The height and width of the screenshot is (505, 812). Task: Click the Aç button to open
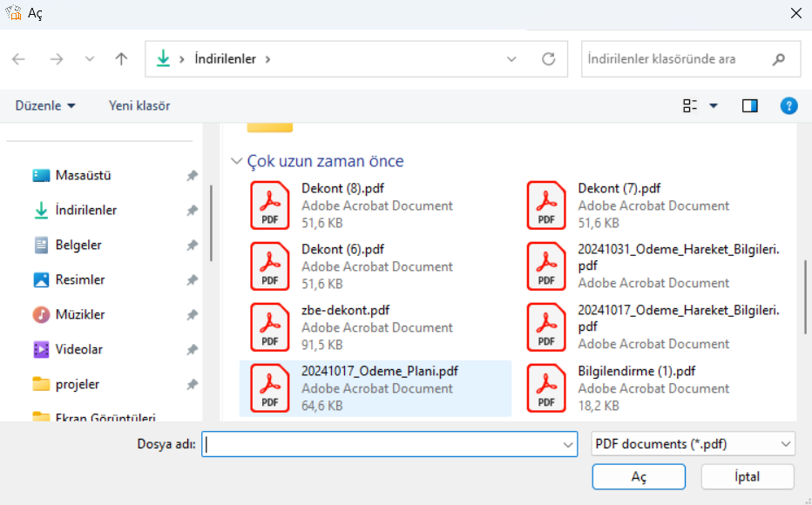coord(639,476)
